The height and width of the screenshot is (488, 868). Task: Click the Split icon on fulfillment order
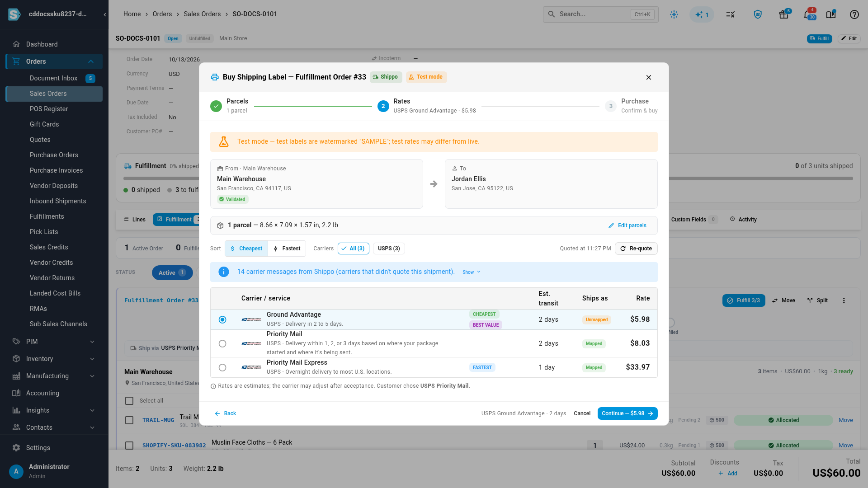coord(810,300)
